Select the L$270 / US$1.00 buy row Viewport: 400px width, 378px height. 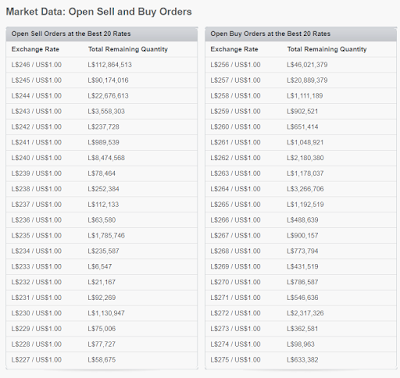click(301, 282)
